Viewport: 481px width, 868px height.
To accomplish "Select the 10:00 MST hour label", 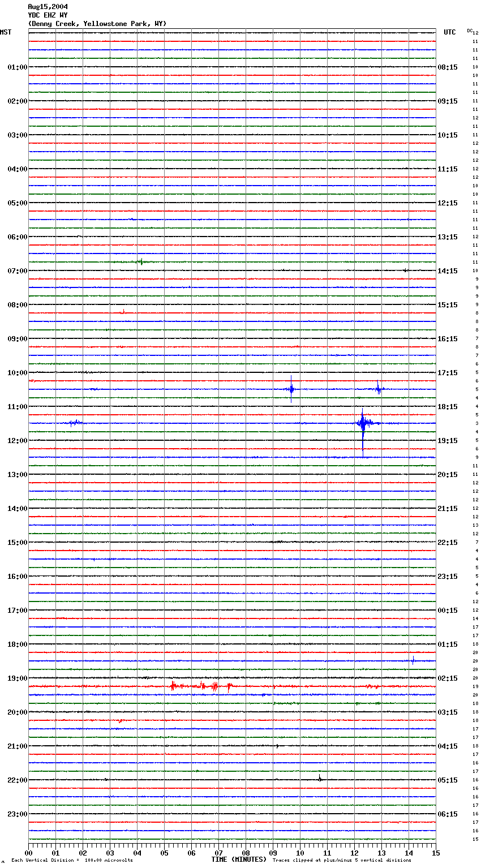I will pos(18,373).
